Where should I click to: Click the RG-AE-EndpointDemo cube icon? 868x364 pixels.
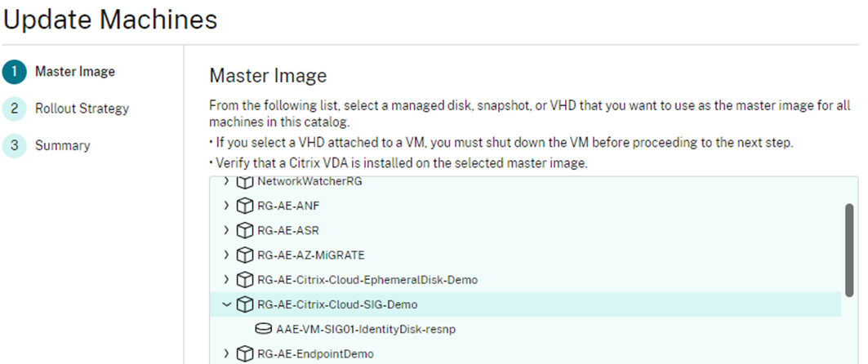click(244, 354)
